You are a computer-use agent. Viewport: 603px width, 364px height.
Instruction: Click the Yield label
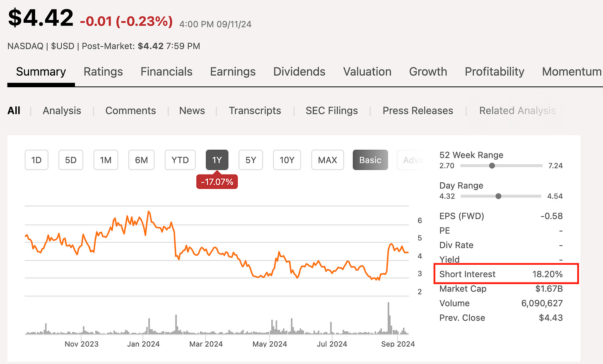coord(449,260)
